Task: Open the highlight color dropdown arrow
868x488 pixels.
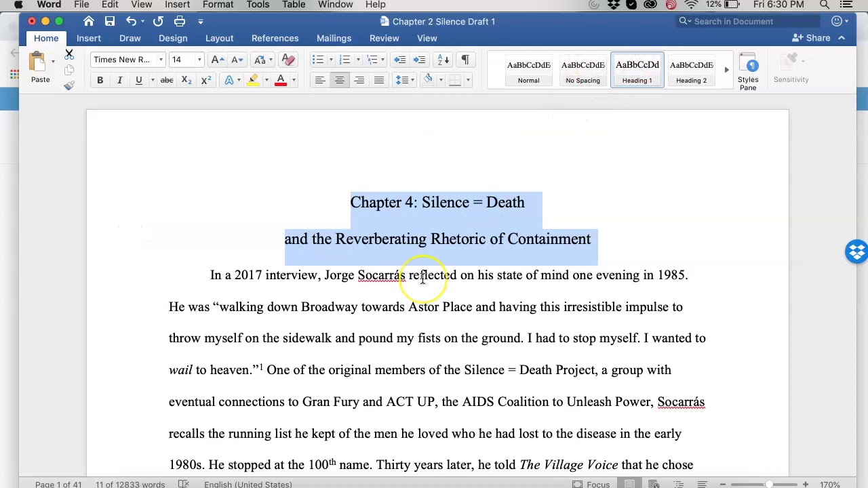Action: (x=266, y=80)
